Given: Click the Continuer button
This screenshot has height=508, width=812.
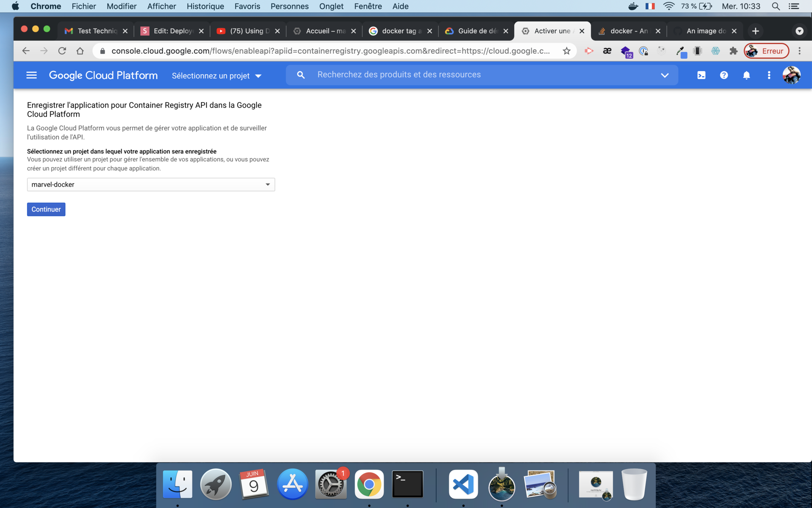Looking at the screenshot, I should (46, 209).
